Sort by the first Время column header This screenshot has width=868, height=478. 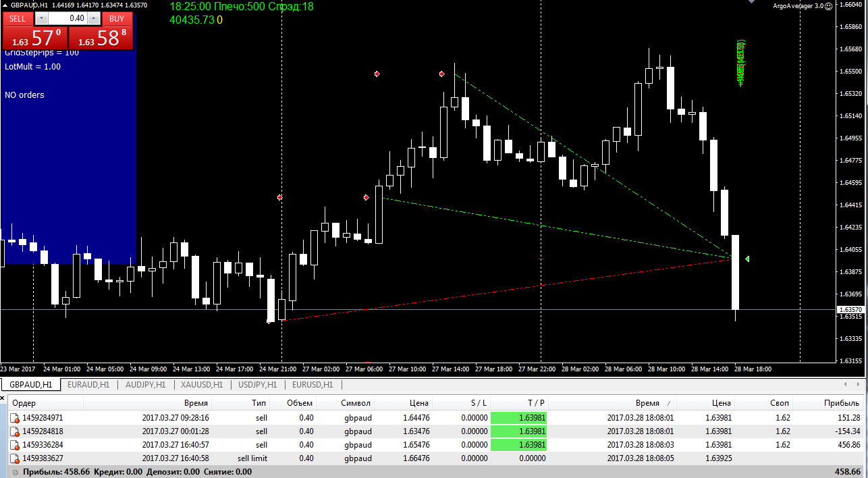148,403
